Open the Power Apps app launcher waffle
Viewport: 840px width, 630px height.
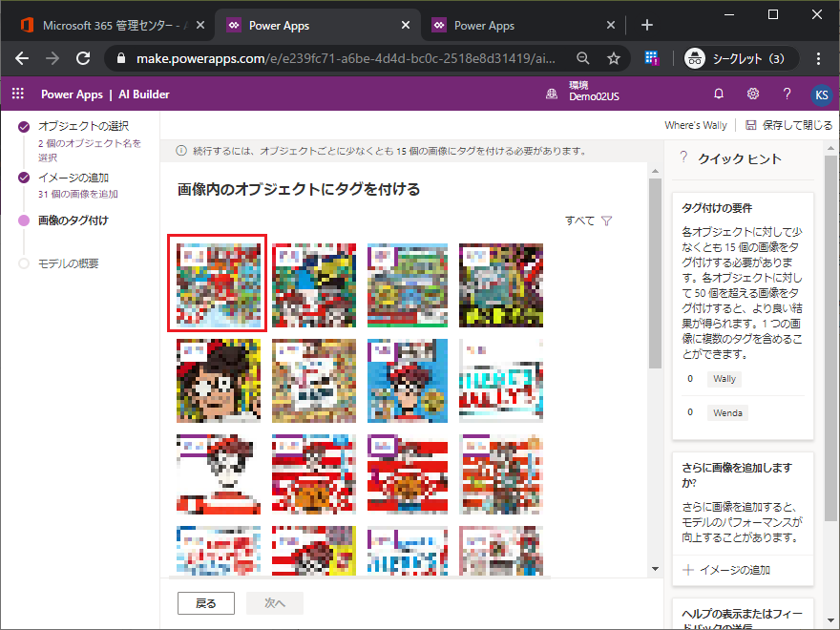pyautogui.click(x=18, y=94)
